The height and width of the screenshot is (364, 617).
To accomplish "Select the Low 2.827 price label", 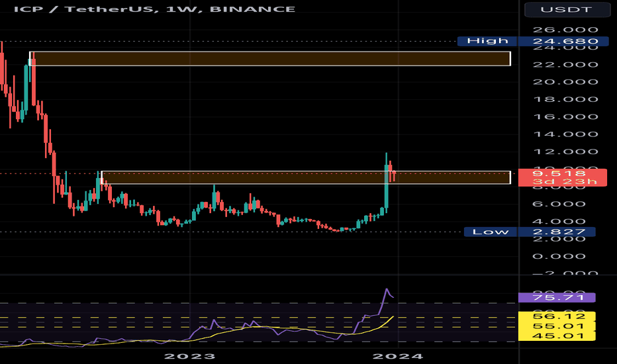I will point(530,232).
